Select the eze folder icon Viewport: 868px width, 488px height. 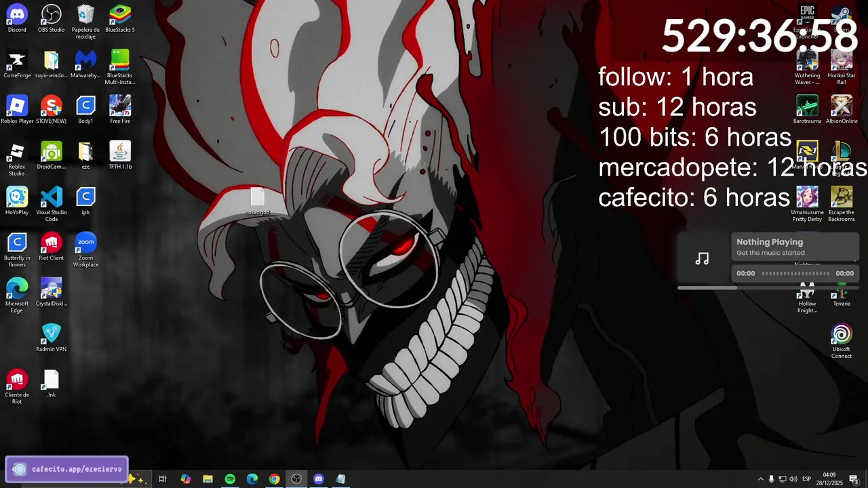85,156
